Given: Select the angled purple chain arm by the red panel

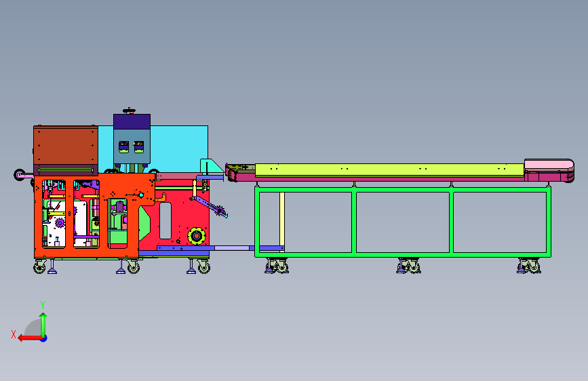Looking at the screenshot, I should 210,206.
